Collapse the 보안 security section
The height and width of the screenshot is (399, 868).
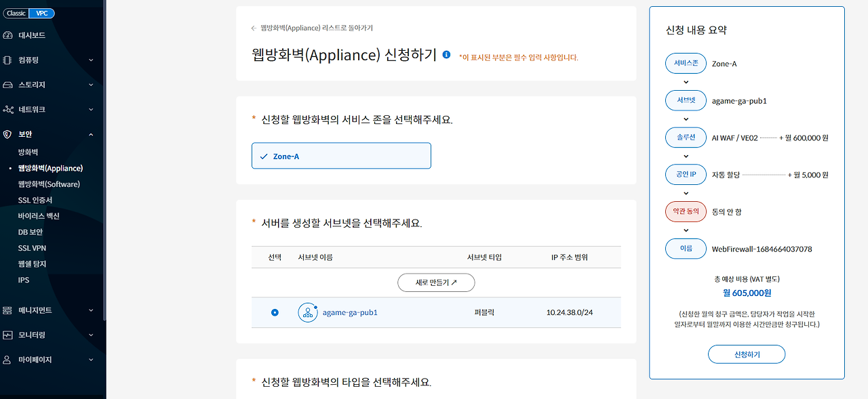point(90,133)
